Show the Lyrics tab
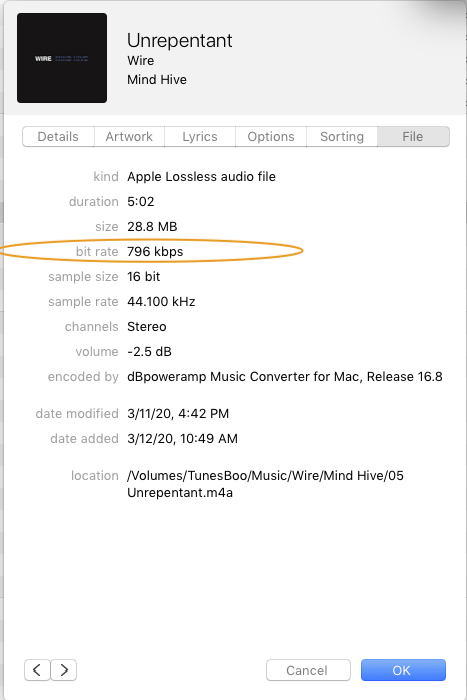Image resolution: width=467 pixels, height=700 pixels. click(x=200, y=137)
